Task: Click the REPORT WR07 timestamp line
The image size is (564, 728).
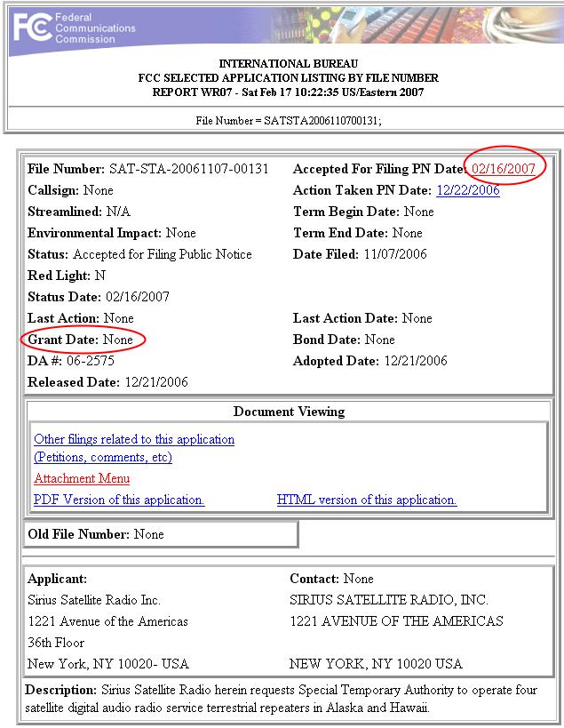Action: (x=288, y=92)
